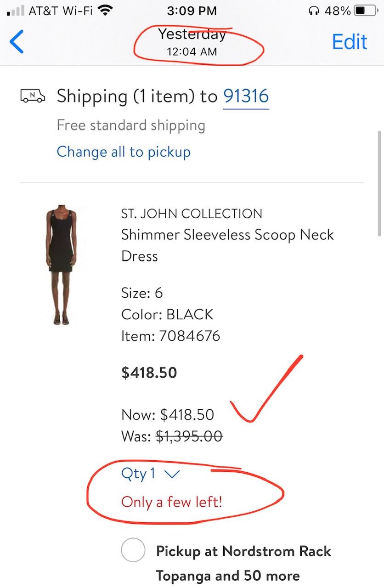Open the 91316 zip code link
This screenshot has height=588, width=384.
click(x=246, y=96)
